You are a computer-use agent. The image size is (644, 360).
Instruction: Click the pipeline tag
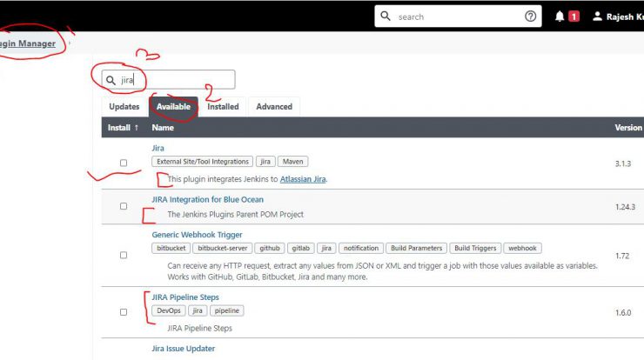pyautogui.click(x=227, y=310)
